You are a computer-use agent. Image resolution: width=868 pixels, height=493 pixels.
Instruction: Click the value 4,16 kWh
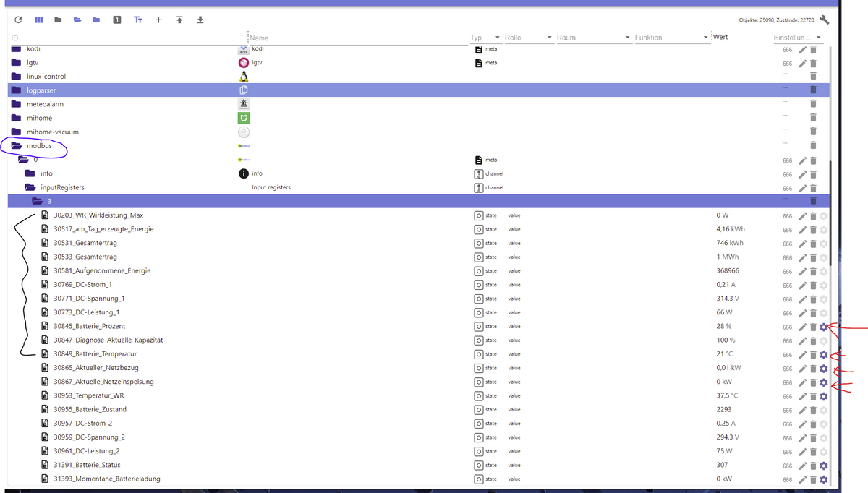click(x=730, y=229)
